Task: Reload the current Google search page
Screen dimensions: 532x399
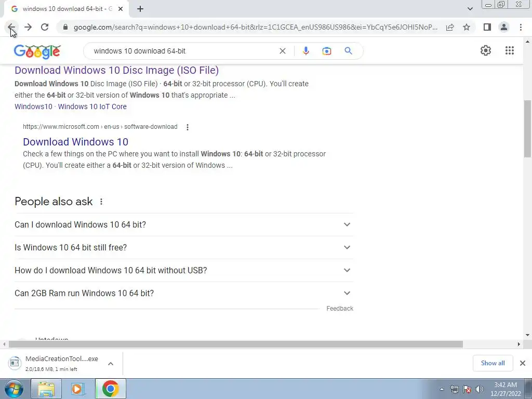Action: 45,27
